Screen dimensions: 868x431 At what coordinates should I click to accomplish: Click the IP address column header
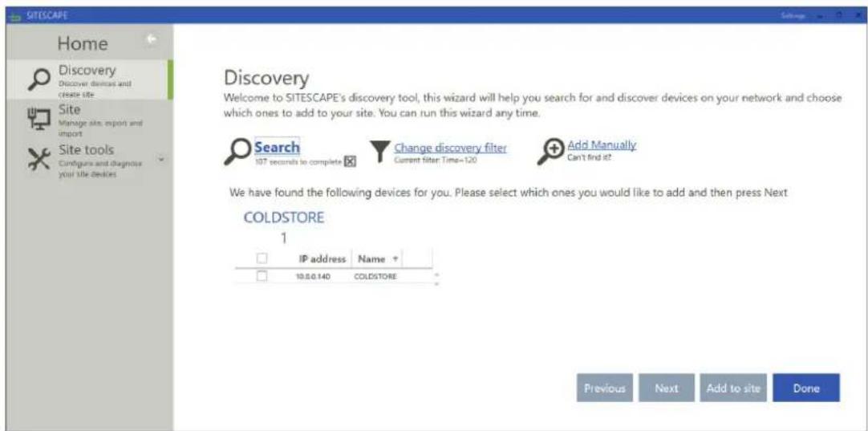322,258
